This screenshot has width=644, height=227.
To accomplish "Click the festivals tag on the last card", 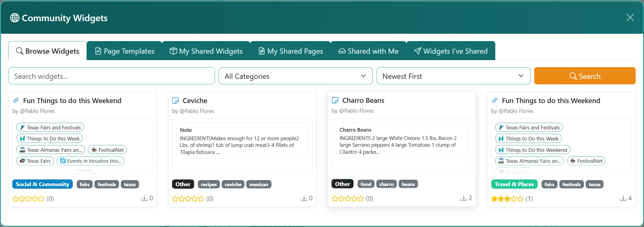I will (x=572, y=184).
